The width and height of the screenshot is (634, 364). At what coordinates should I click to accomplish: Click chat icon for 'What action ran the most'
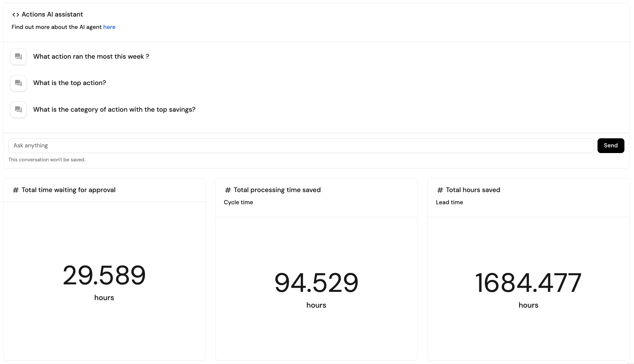coord(18,57)
